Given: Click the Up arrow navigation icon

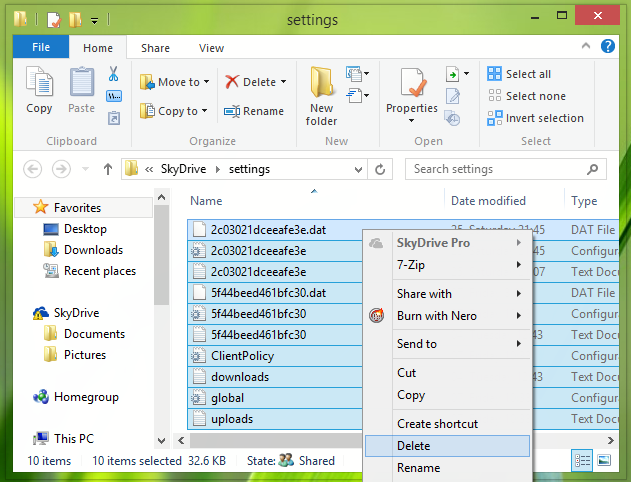Looking at the screenshot, I should [x=107, y=169].
